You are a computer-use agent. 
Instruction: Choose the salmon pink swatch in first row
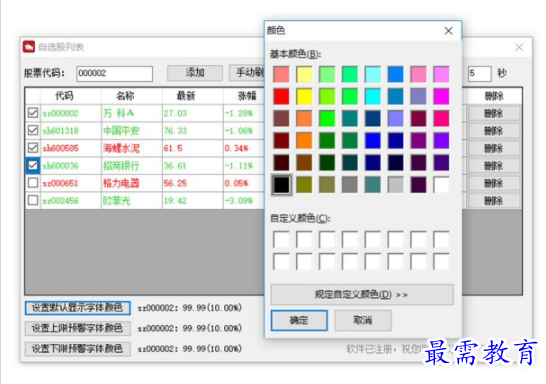point(281,74)
